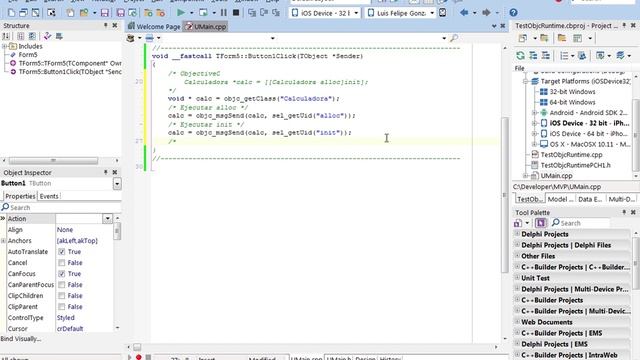
Task: Expand the Unit Test palette category
Action: coord(517,278)
